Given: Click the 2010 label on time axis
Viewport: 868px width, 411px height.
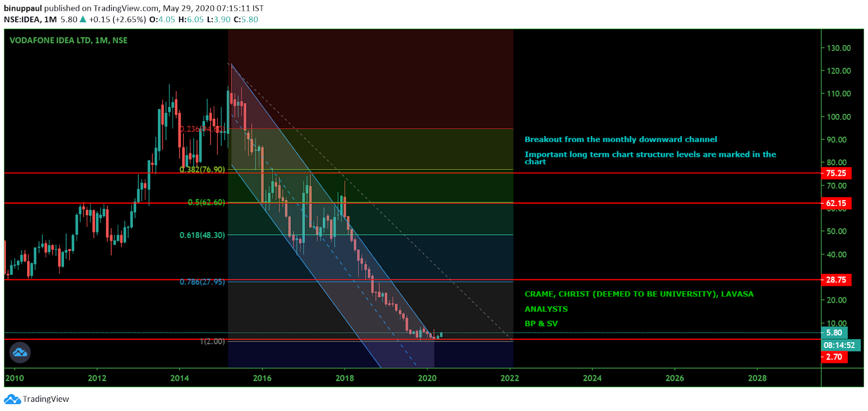Looking at the screenshot, I should (x=15, y=378).
